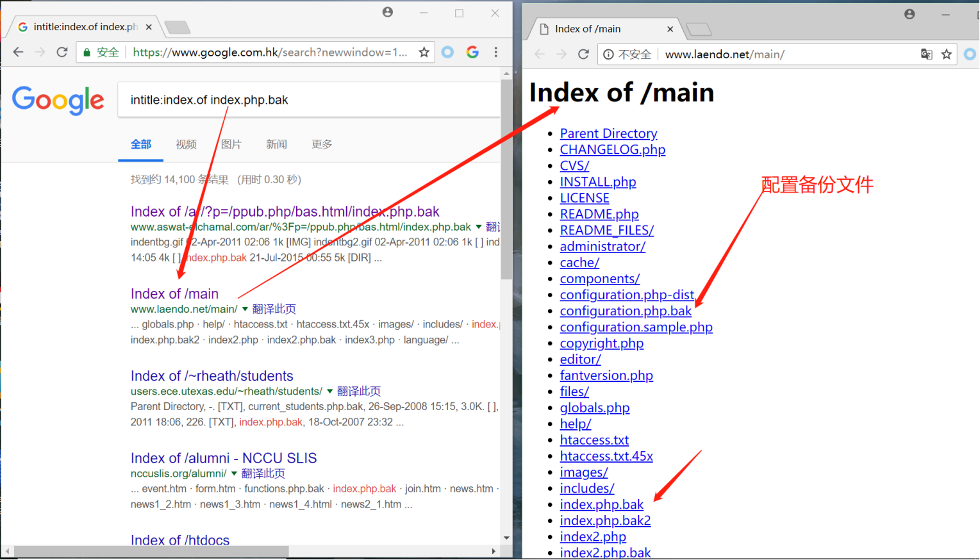Open the 更多 search menu
The height and width of the screenshot is (560, 980).
322,144
